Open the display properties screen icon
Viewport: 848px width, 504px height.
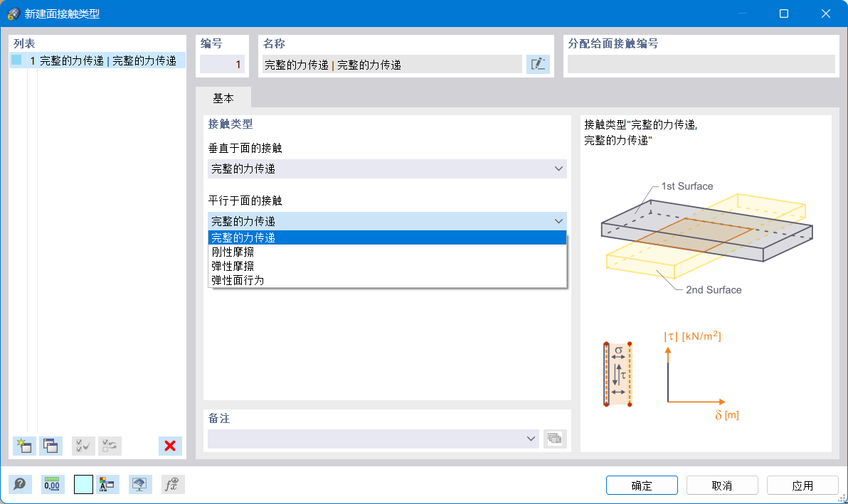[139, 484]
